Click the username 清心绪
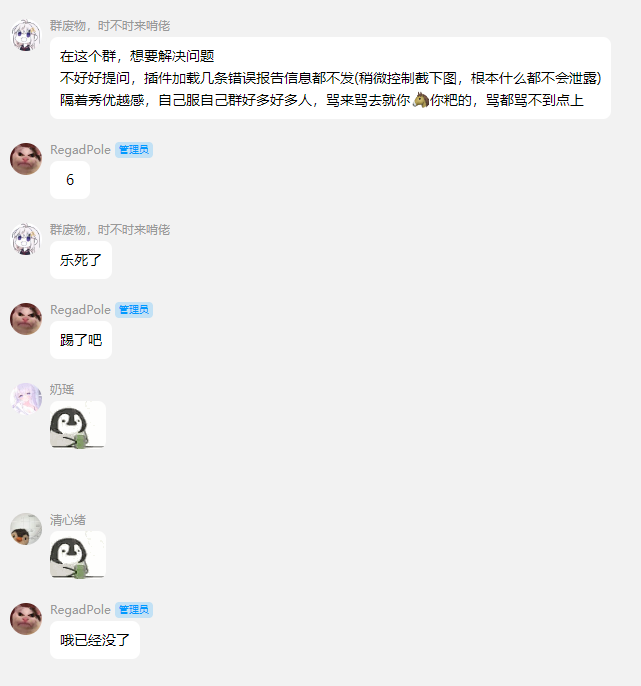This screenshot has width=641, height=686. pyautogui.click(x=68, y=520)
